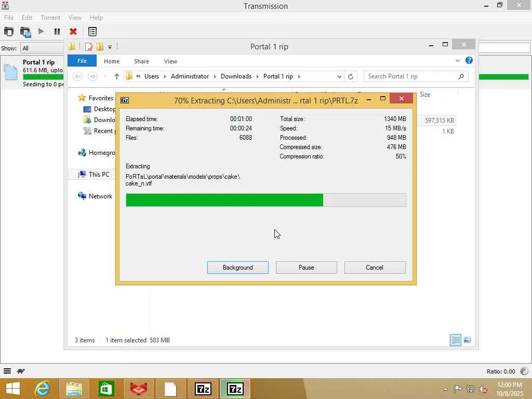
Task: Pause torrent with Transmission pause icon
Action: (57, 32)
